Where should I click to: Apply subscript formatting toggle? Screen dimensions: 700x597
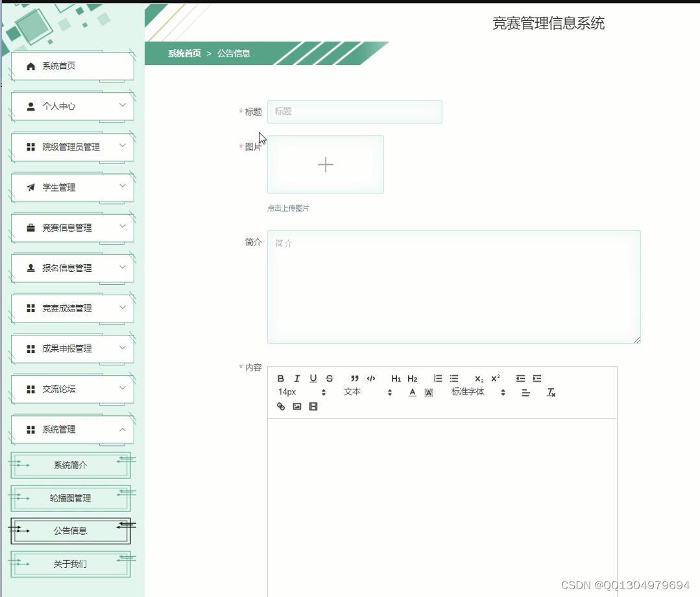tap(478, 378)
